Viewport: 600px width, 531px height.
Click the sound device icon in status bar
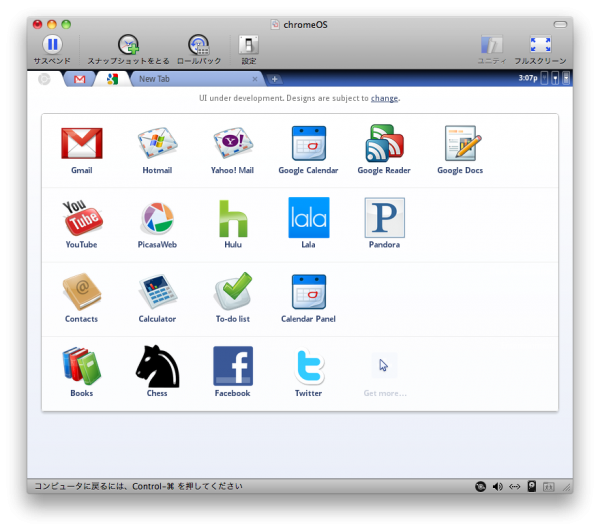(x=497, y=486)
